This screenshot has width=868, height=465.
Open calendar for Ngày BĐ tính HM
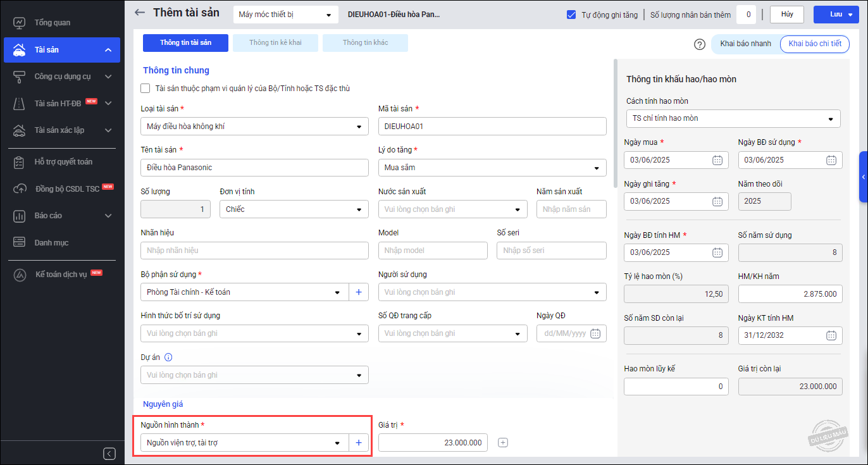tap(717, 252)
